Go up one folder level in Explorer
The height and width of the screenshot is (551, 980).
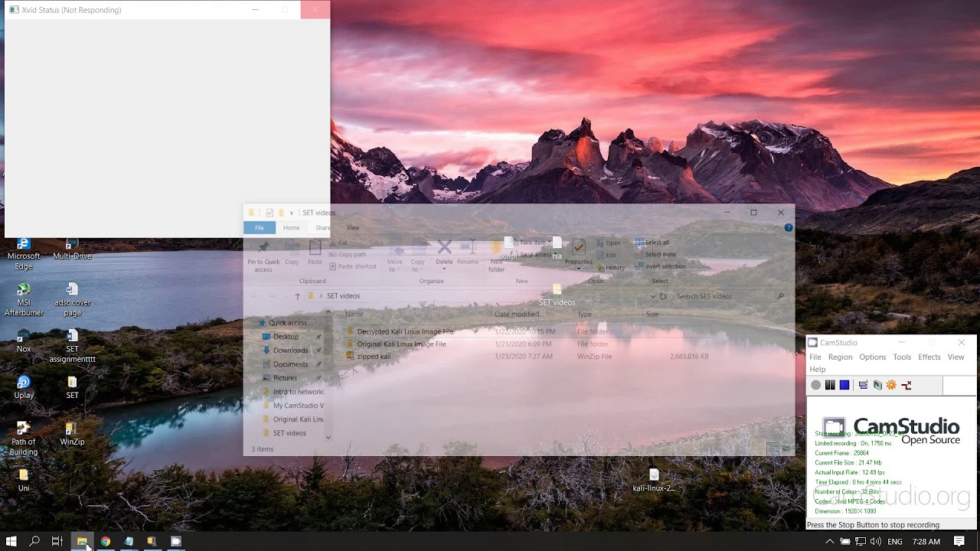pyautogui.click(x=297, y=296)
